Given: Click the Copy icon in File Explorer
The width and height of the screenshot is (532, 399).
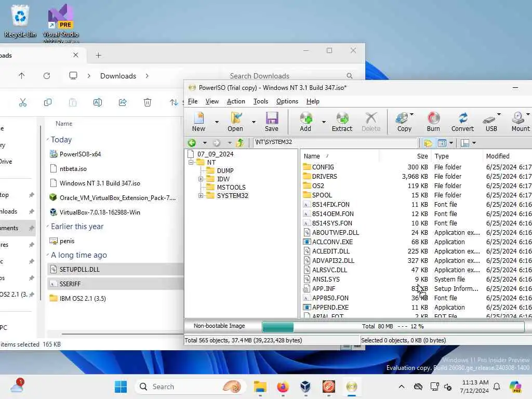Looking at the screenshot, I should tap(48, 102).
